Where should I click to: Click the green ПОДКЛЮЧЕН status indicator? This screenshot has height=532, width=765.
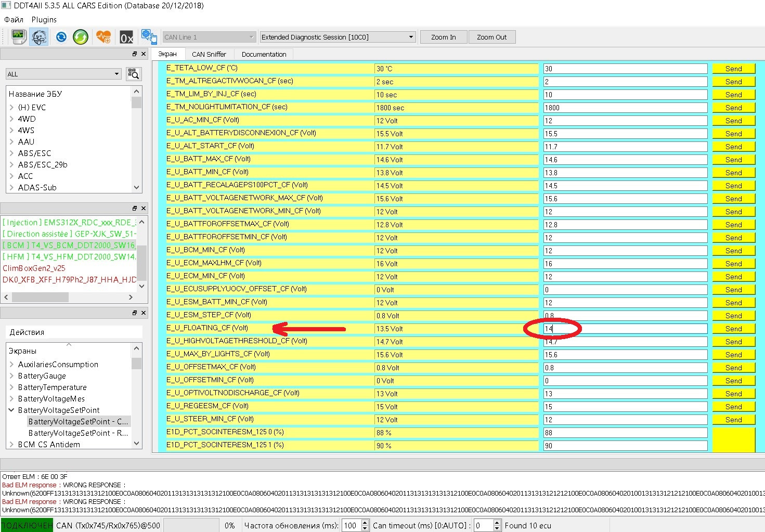[x=27, y=525]
